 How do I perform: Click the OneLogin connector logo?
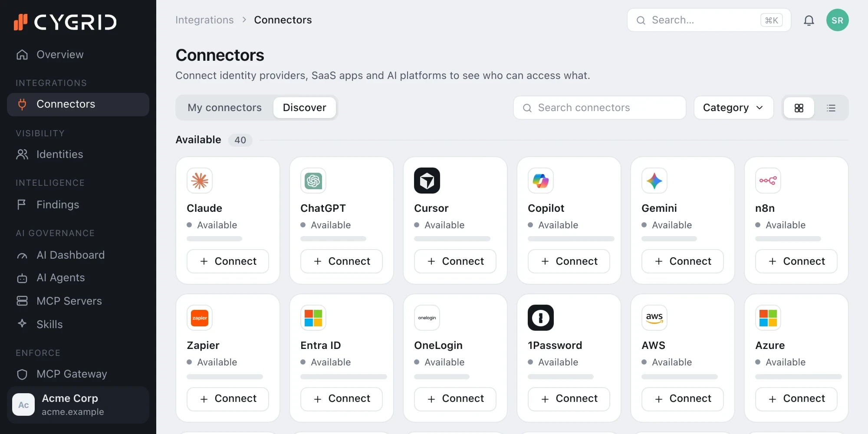[x=427, y=318]
